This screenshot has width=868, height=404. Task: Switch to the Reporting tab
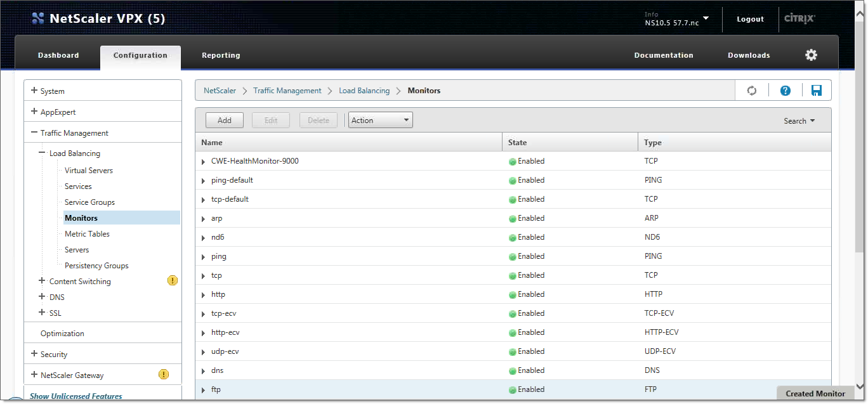(x=221, y=55)
